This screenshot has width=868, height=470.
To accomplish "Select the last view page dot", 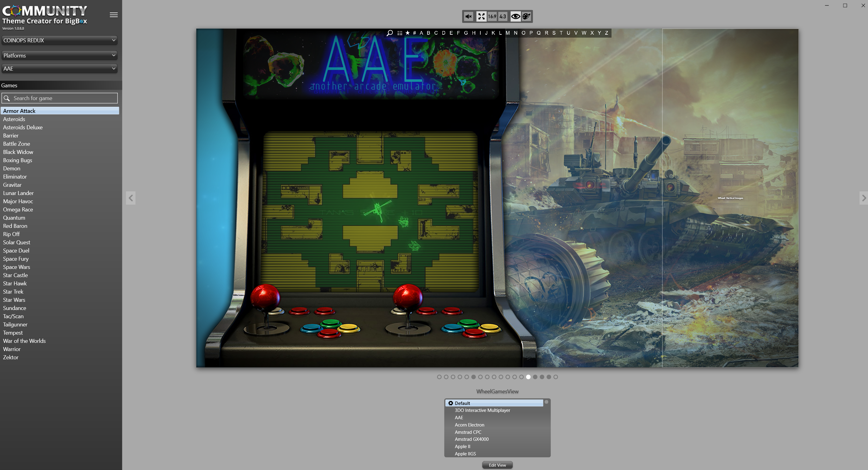I will [556, 377].
